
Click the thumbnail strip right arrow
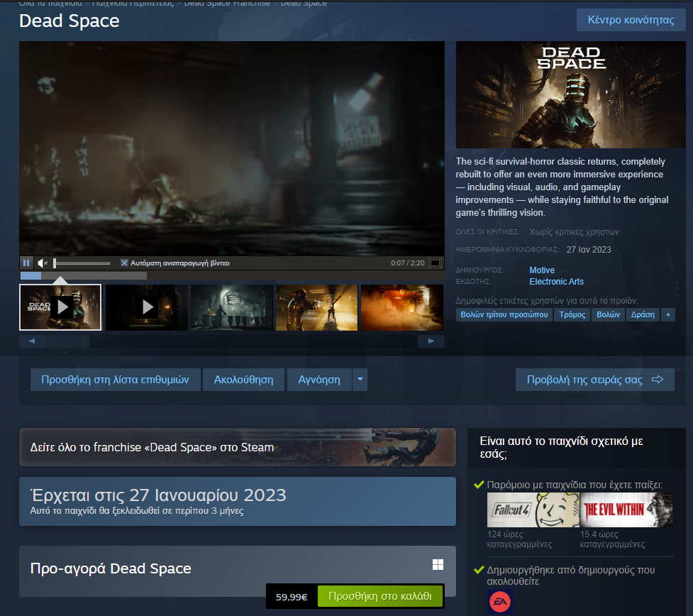(x=431, y=341)
